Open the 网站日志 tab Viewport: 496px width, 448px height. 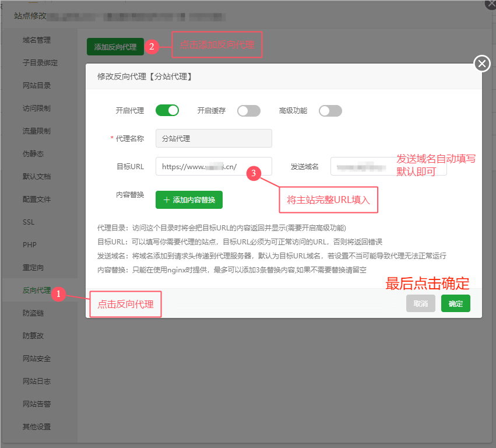pyautogui.click(x=37, y=381)
